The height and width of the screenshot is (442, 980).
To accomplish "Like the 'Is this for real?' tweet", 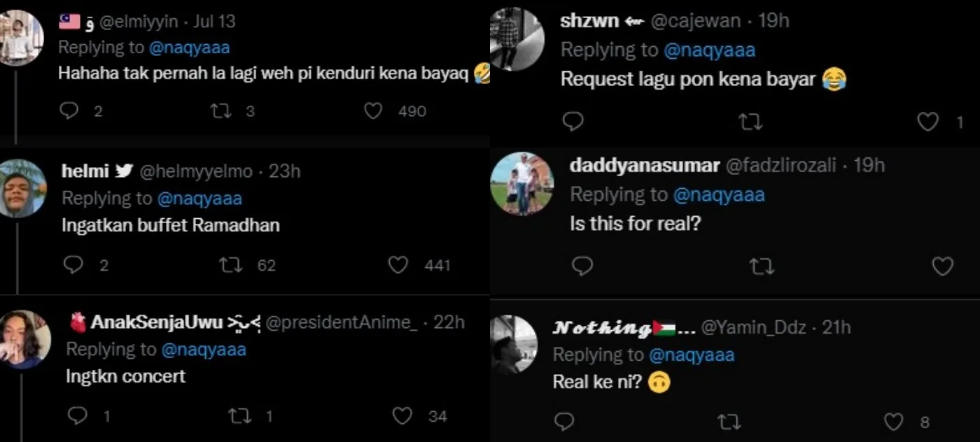I will [x=943, y=266].
